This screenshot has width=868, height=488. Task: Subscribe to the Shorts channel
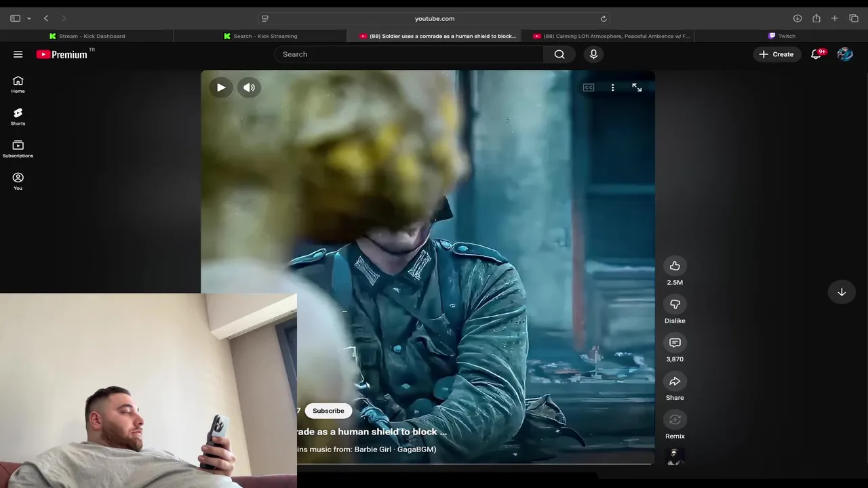coord(328,411)
